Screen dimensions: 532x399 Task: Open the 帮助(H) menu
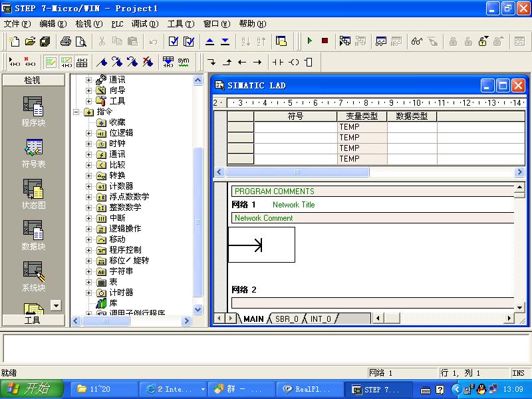(x=253, y=24)
